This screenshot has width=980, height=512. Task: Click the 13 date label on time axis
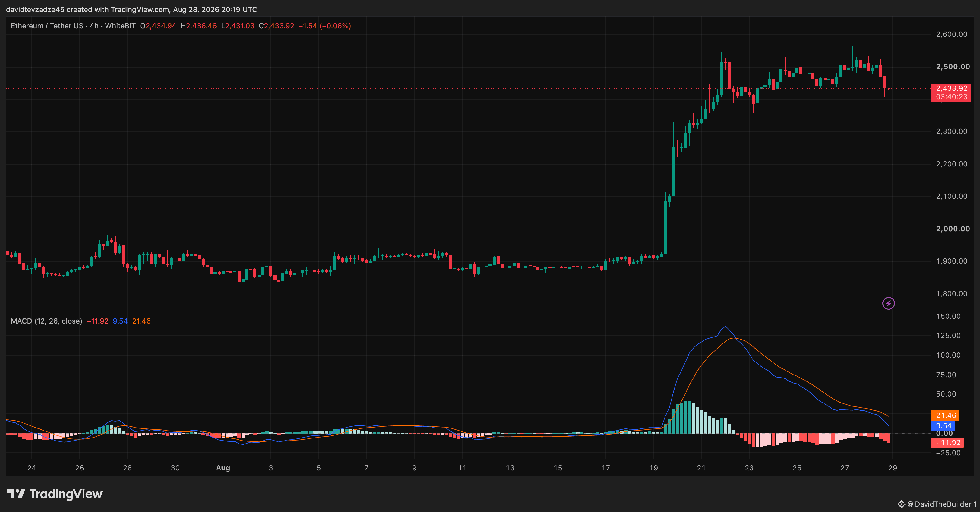tap(510, 468)
